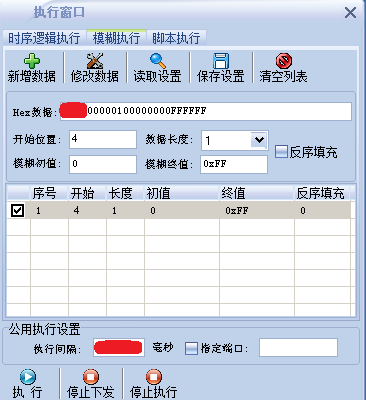Click the 指定端口 text field
The image size is (366, 400).
(298, 348)
